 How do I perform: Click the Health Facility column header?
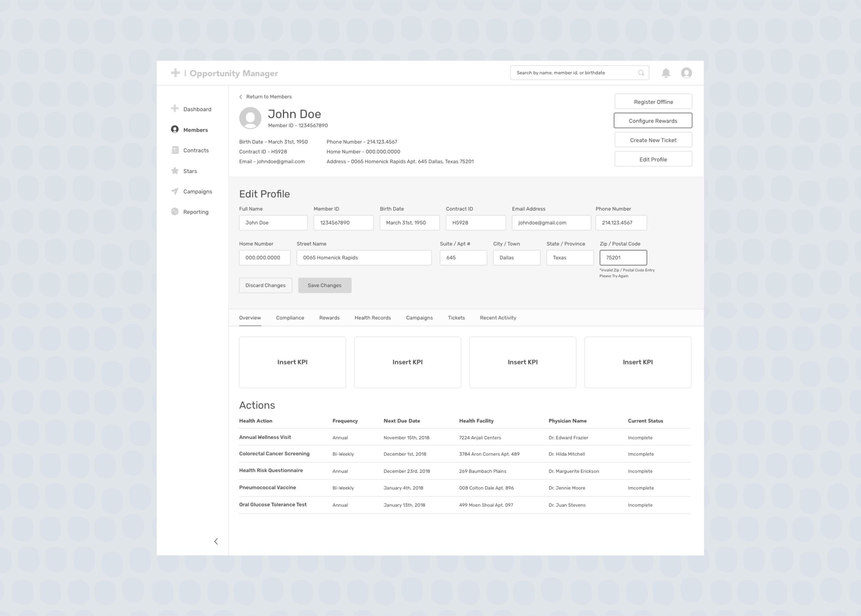[x=476, y=421]
